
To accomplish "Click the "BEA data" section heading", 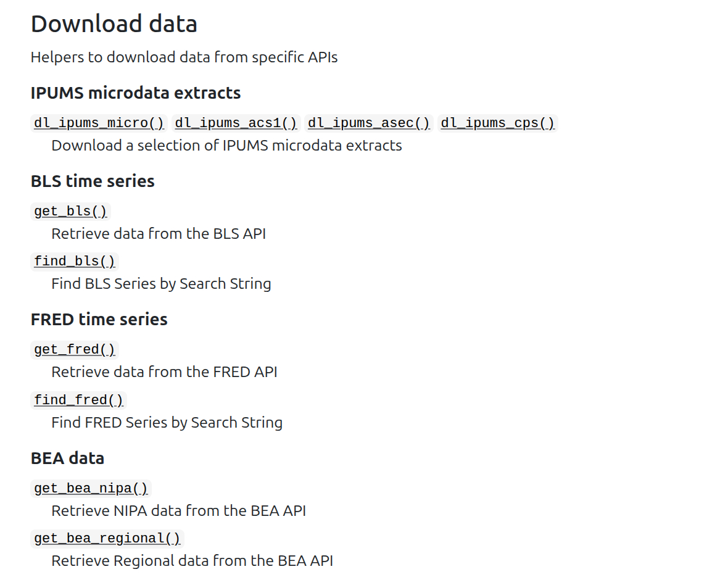I will pyautogui.click(x=68, y=458).
